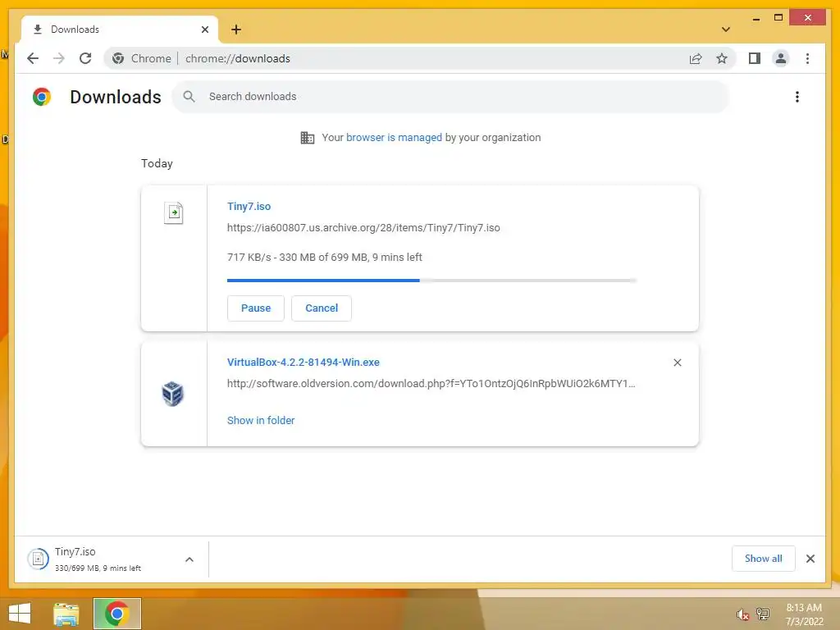Close the bottom download shelf
Screen dimensions: 840x630
tap(810, 559)
